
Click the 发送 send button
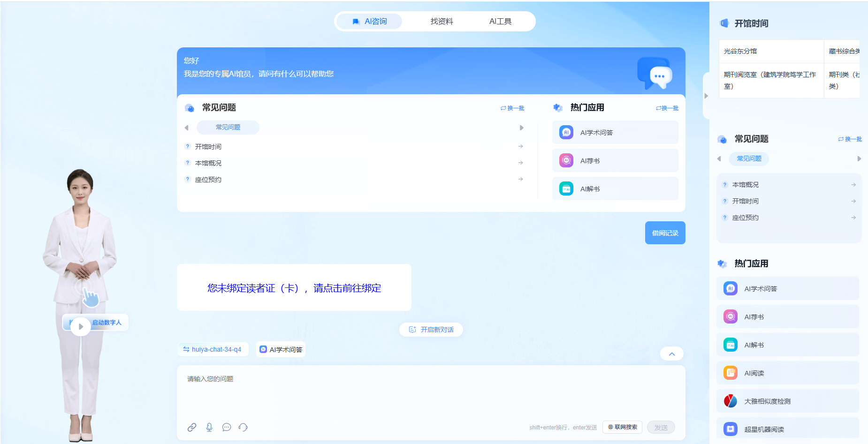(661, 428)
